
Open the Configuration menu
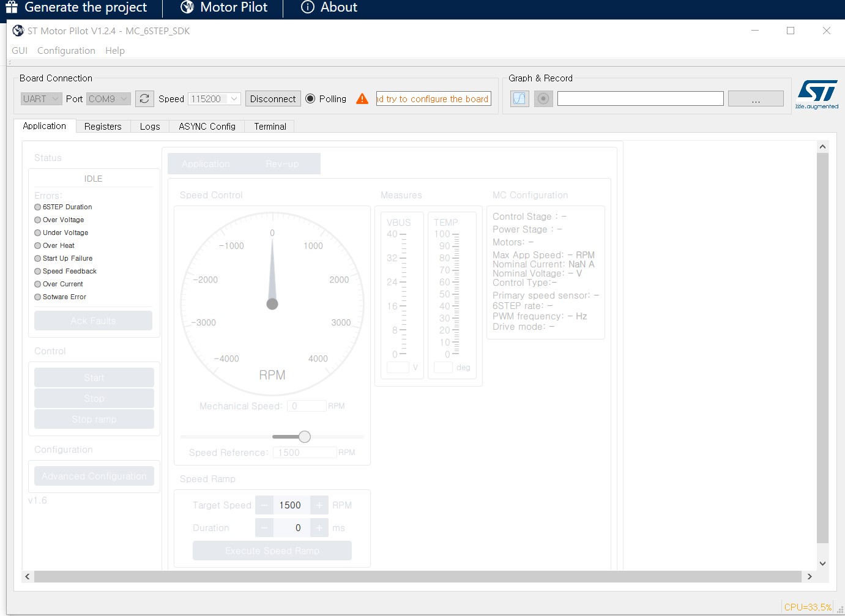click(x=65, y=50)
